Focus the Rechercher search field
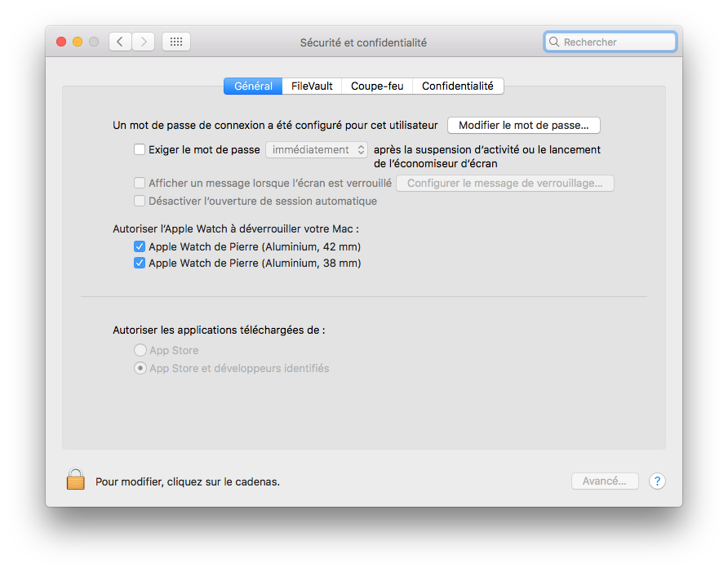Viewport: 728px width, 572px height. 610,42
